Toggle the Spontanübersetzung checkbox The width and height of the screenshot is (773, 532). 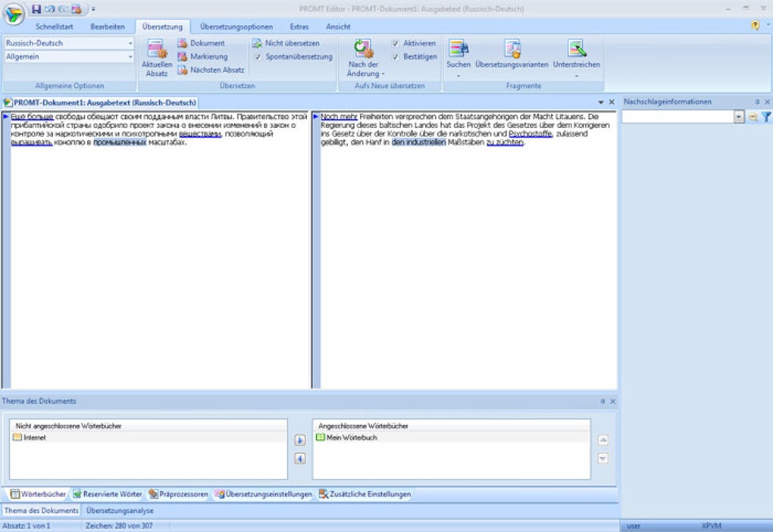(x=258, y=57)
